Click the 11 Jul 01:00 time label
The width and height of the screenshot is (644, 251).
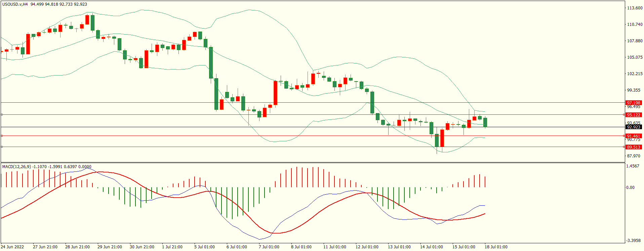[x=334, y=247]
